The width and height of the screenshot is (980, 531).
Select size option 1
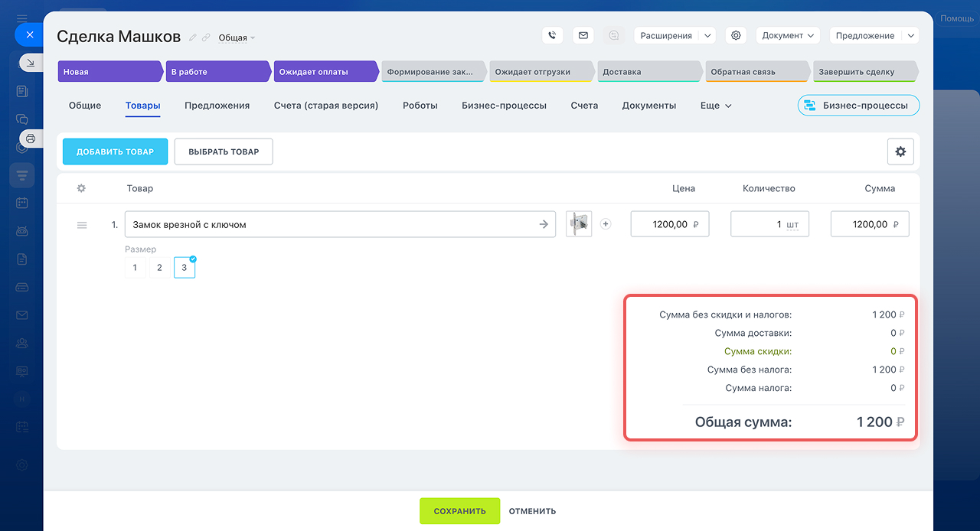point(135,268)
